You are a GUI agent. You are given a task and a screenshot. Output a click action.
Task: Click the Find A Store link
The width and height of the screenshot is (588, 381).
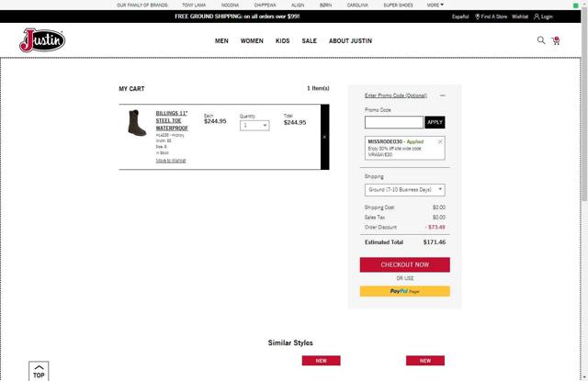(491, 17)
